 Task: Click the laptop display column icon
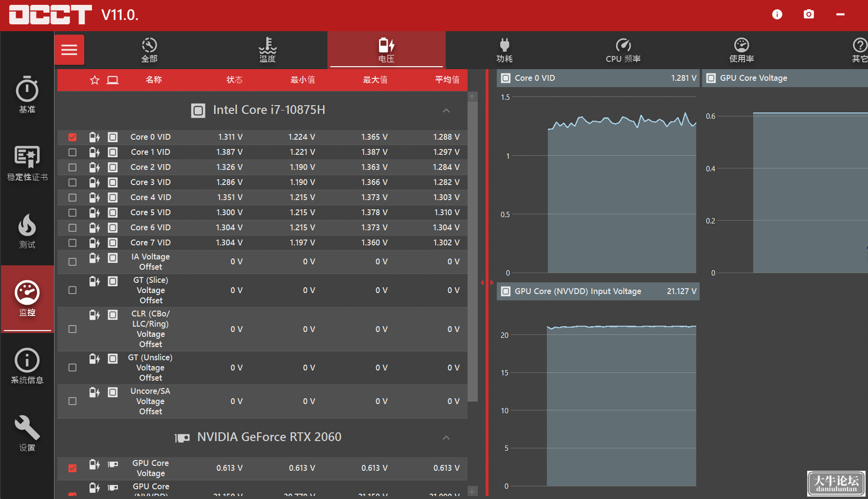113,80
